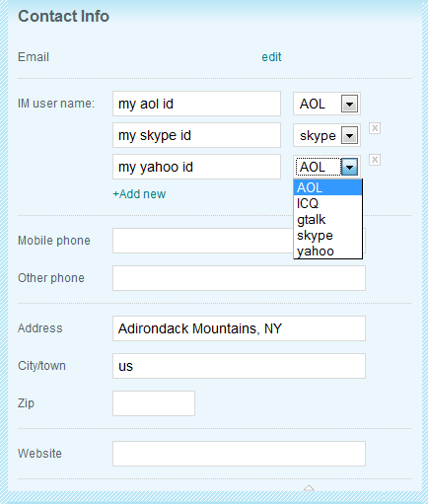Choose yahoo from the dropdown list
Image resolution: width=428 pixels, height=504 pixels.
(x=327, y=251)
